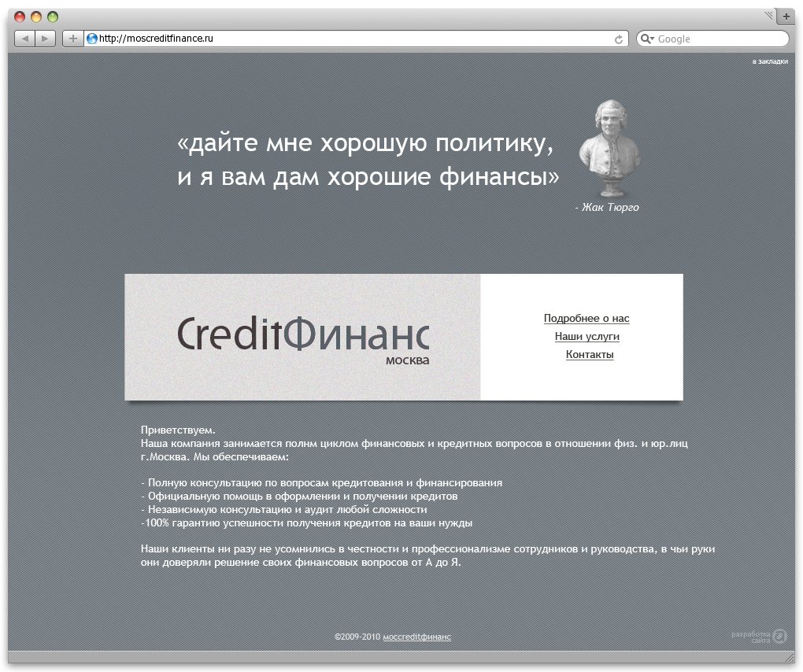The image size is (803, 672).
Task: Open the "Подробнее о нас" menu link
Action: pos(587,319)
